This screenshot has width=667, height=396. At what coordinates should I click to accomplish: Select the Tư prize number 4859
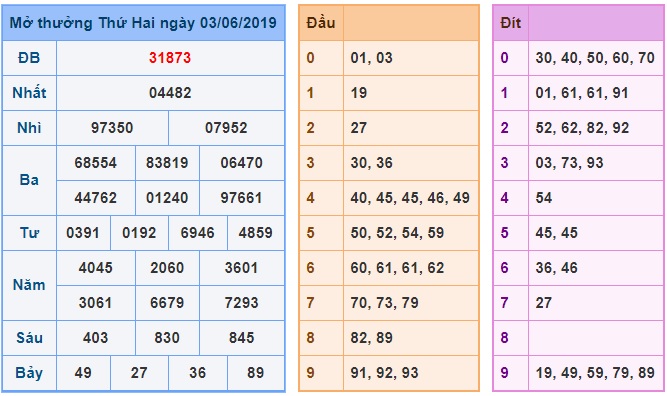pos(256,233)
